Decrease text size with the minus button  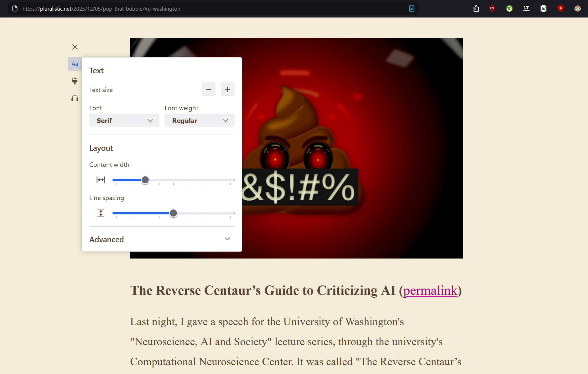209,90
